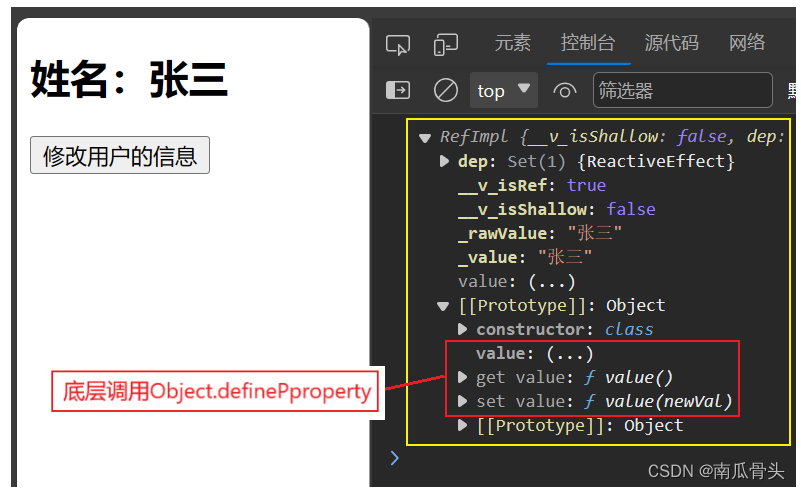
Task: Expand the nested [[Prototype]]: Object below set value
Action: pos(462,426)
